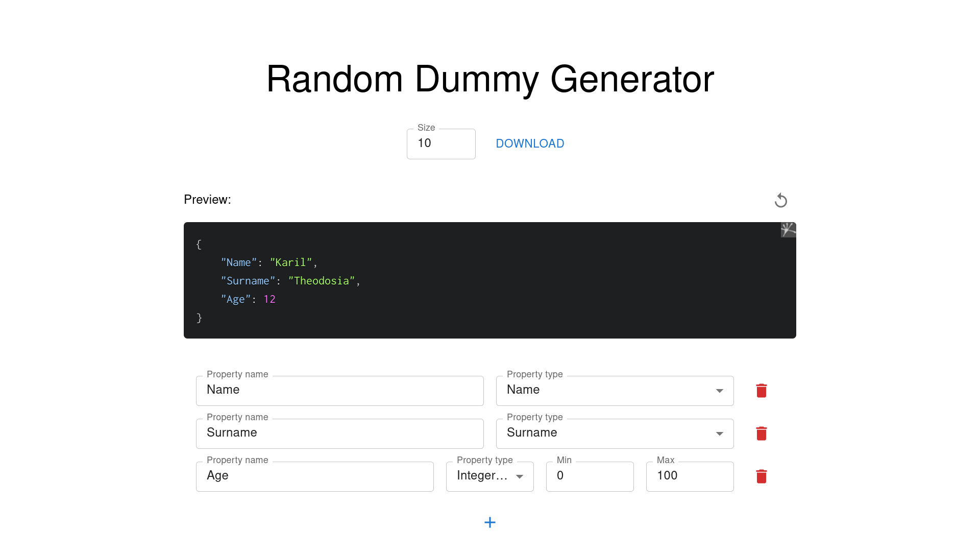
Task: Click the copy icon on the code preview corner
Action: tap(788, 230)
